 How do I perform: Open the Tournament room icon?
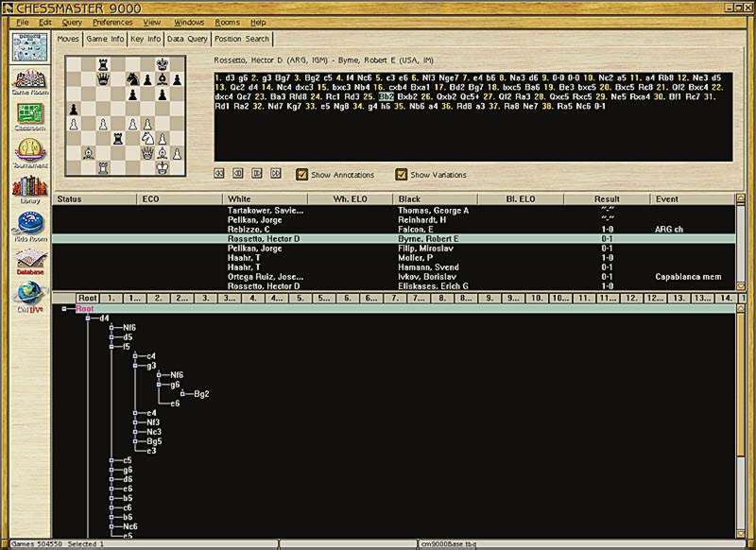tap(30, 153)
